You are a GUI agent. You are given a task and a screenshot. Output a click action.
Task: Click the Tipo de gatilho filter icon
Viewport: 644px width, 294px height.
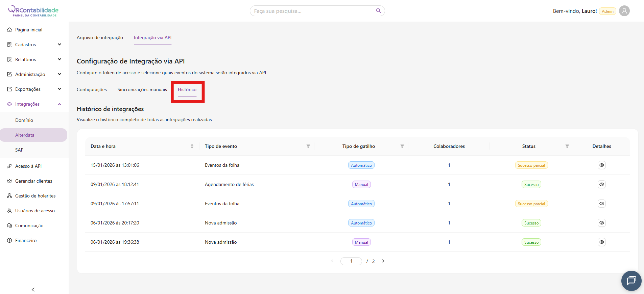click(402, 146)
